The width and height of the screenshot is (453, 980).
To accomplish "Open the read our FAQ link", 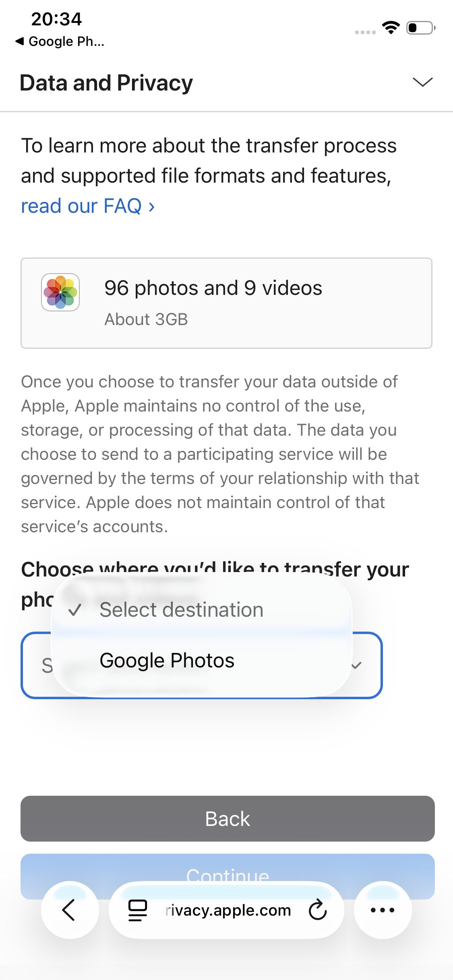I will 88,206.
